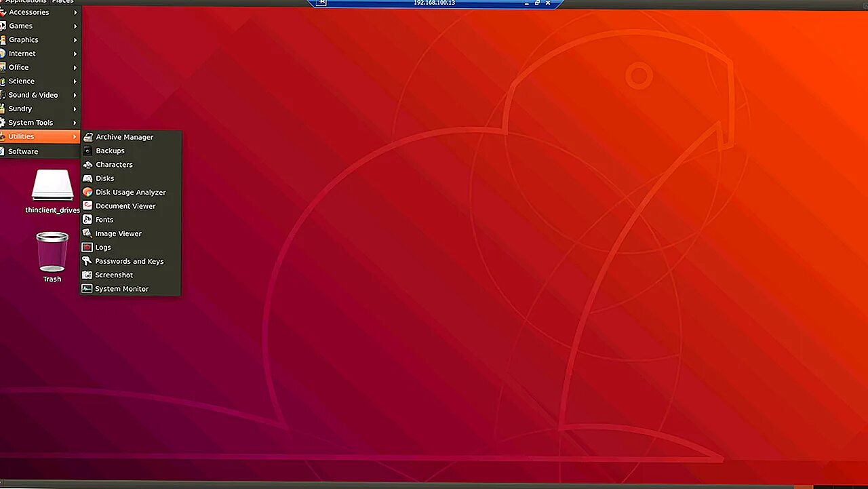The image size is (868, 489).
Task: Open the System Tools category
Action: tap(40, 123)
